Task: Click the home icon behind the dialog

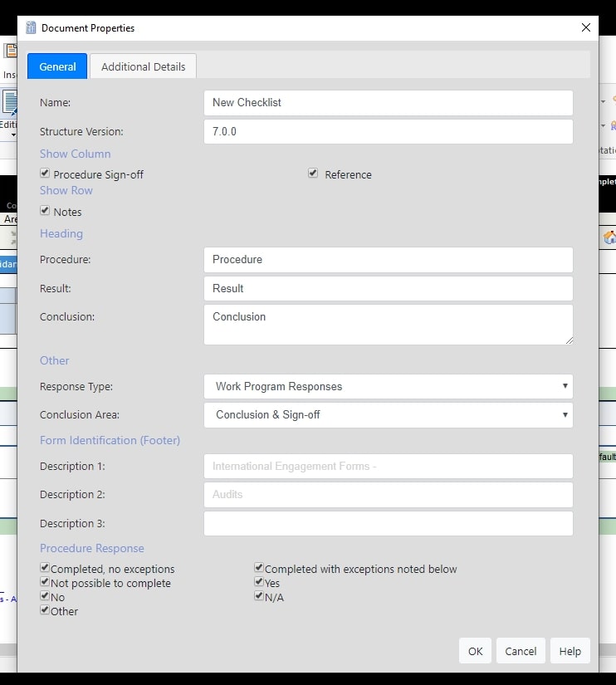Action: pyautogui.click(x=609, y=237)
